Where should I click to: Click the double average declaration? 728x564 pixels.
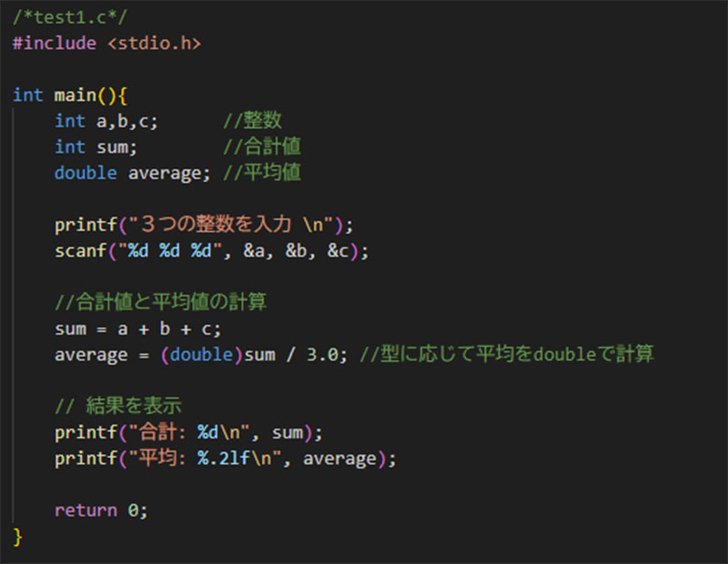[132, 173]
